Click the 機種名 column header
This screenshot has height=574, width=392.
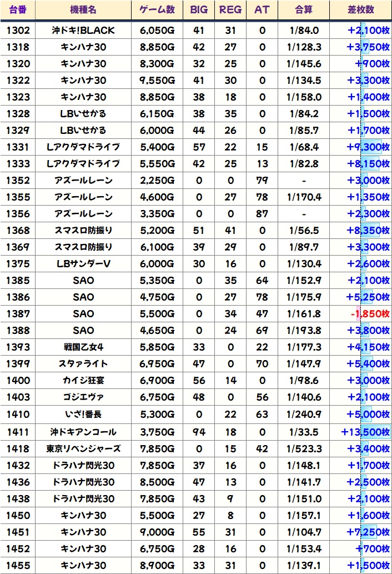click(83, 10)
